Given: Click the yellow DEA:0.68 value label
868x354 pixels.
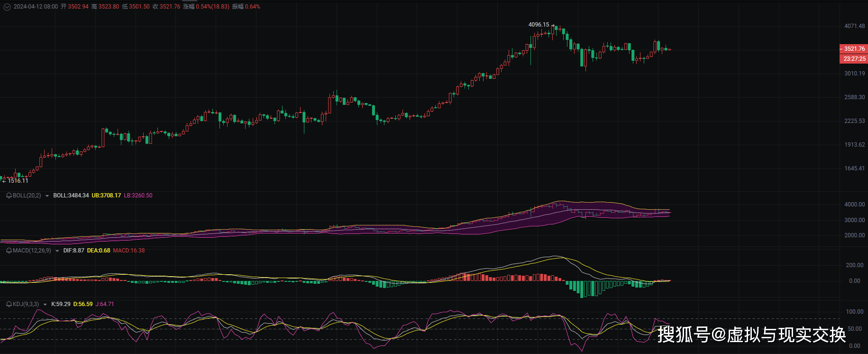Looking at the screenshot, I should coord(99,251).
